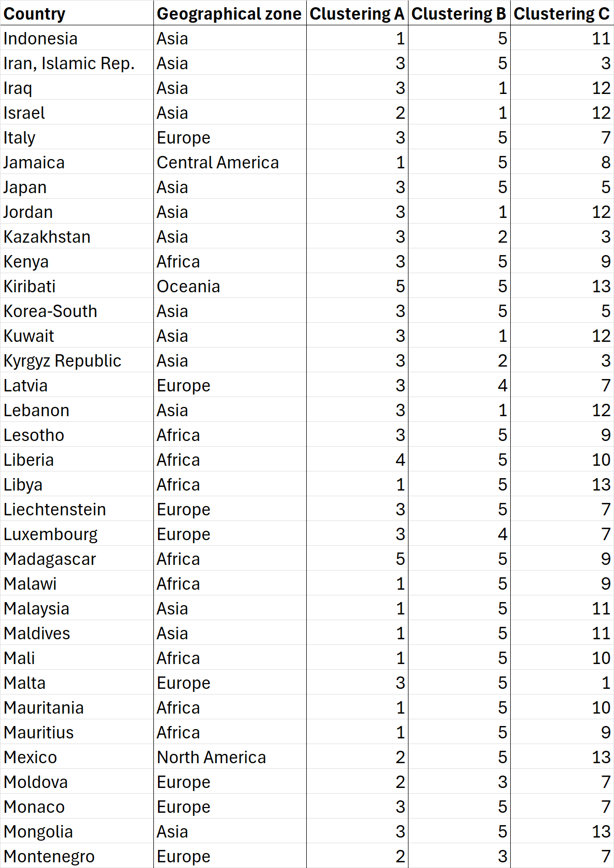Screen dimensions: 614x868
Task: Select the Korea-South country cell
Action: tap(51, 311)
